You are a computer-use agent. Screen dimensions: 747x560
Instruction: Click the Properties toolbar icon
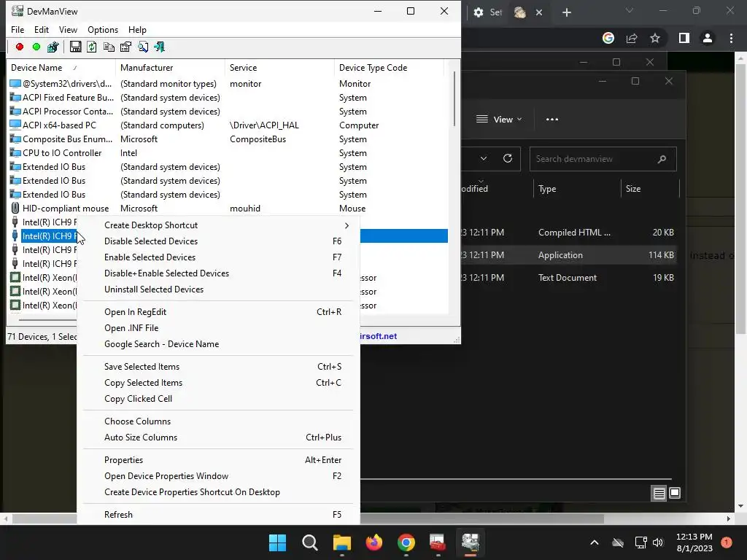click(x=125, y=47)
